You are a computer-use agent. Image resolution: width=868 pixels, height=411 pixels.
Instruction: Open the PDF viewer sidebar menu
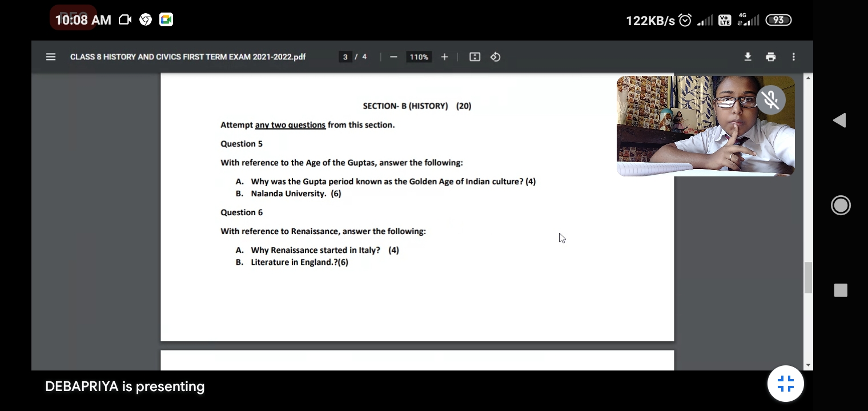[51, 57]
